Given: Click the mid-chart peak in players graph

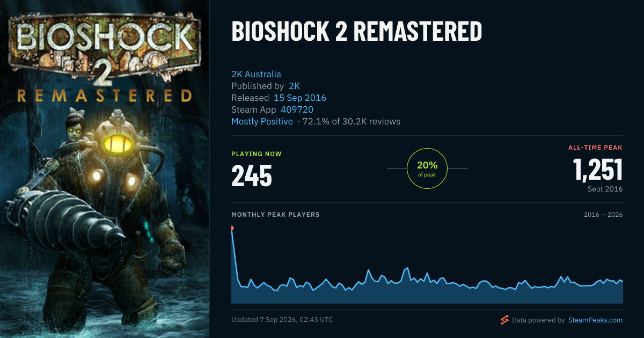Looking at the screenshot, I should point(407,267).
